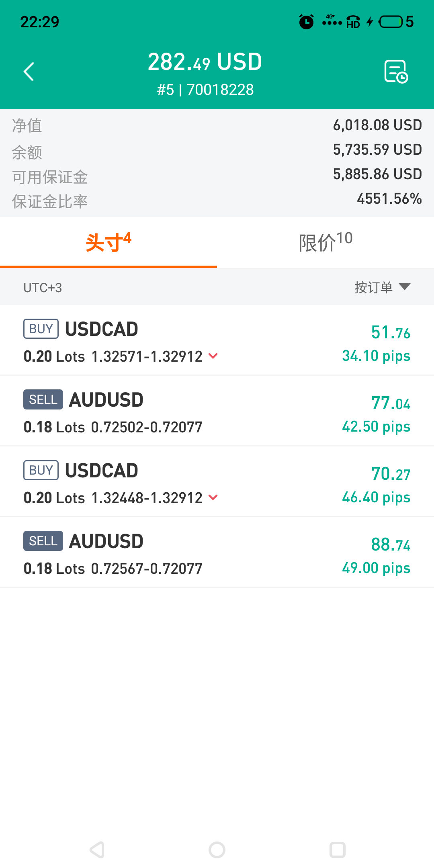Open the 按订单 sort dropdown
This screenshot has height=868, width=434.
(382, 287)
